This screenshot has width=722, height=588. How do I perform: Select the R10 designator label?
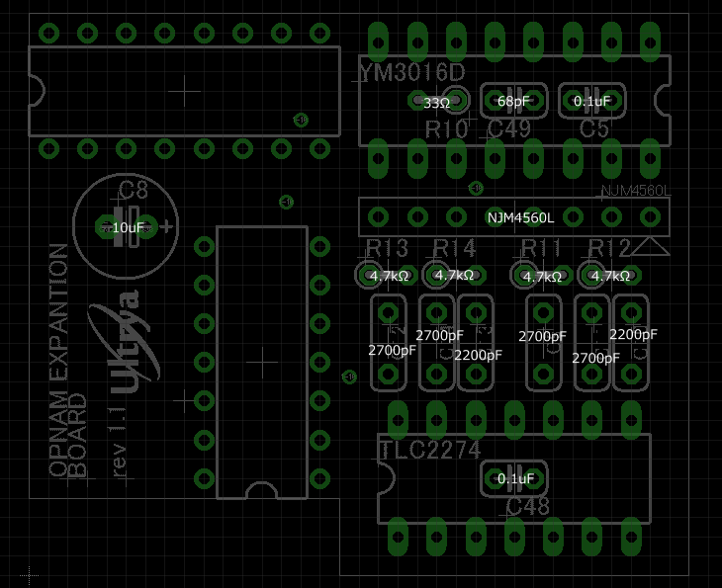tap(446, 129)
